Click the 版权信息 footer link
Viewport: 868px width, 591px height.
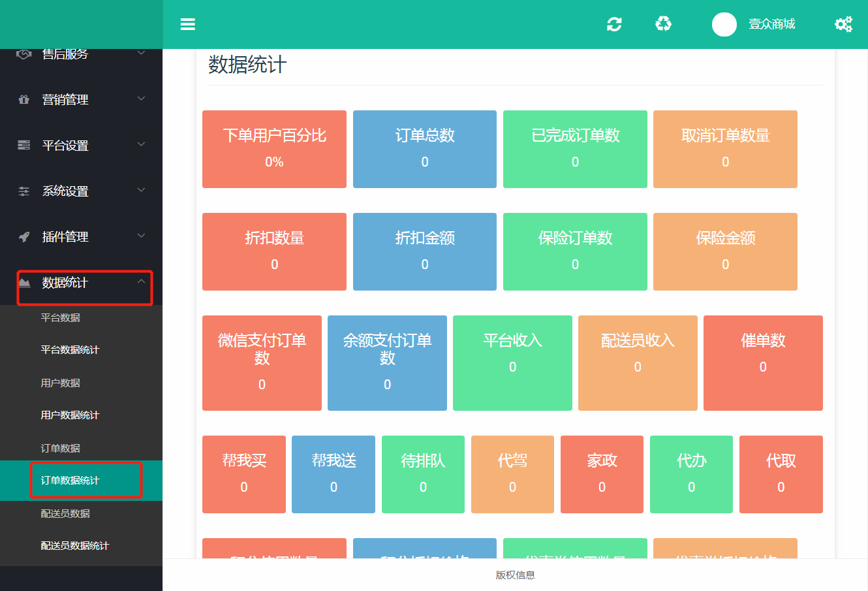point(515,575)
